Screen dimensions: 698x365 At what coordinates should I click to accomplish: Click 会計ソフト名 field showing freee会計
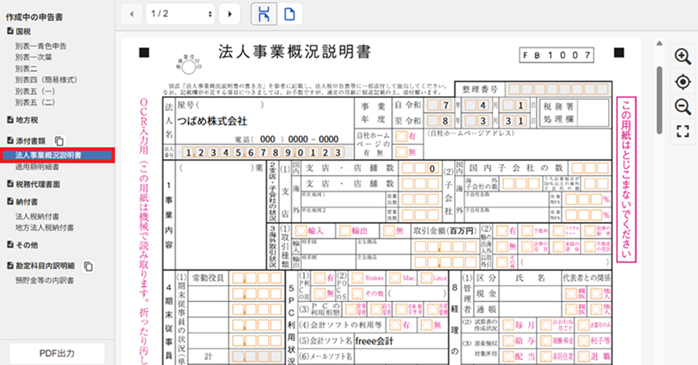tap(401, 341)
